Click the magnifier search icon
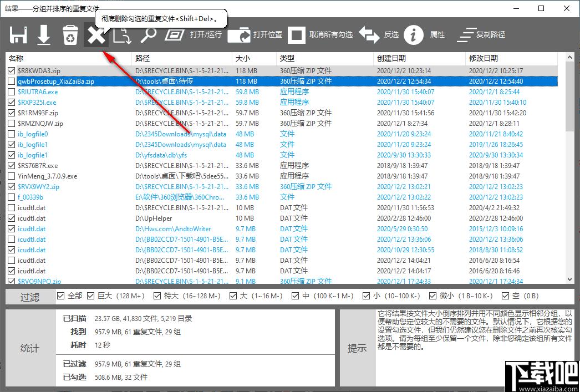Screen dimensions: 580x392 (x=149, y=35)
